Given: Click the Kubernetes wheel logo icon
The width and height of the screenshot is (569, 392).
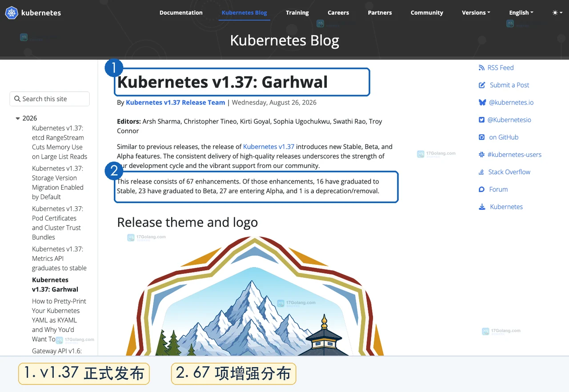Looking at the screenshot, I should [x=12, y=13].
